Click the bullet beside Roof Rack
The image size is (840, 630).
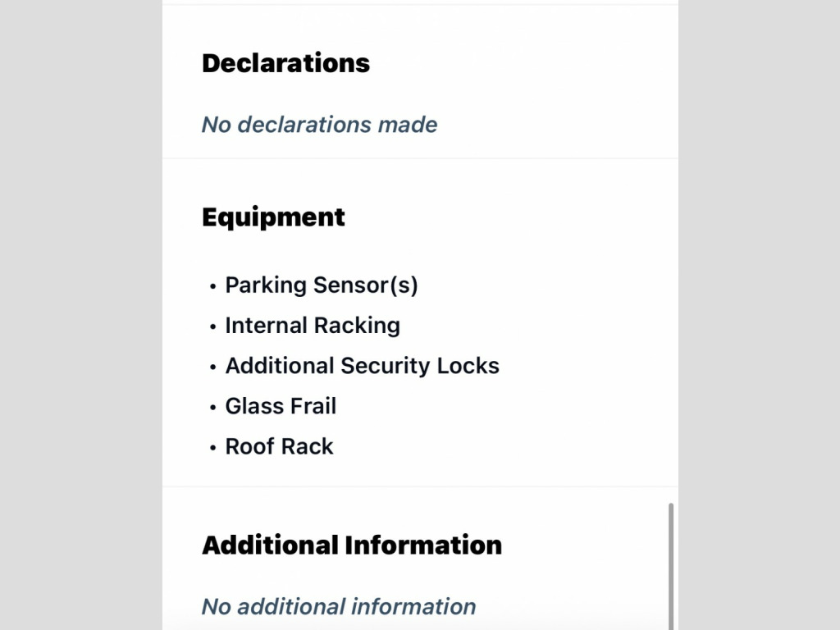click(213, 448)
